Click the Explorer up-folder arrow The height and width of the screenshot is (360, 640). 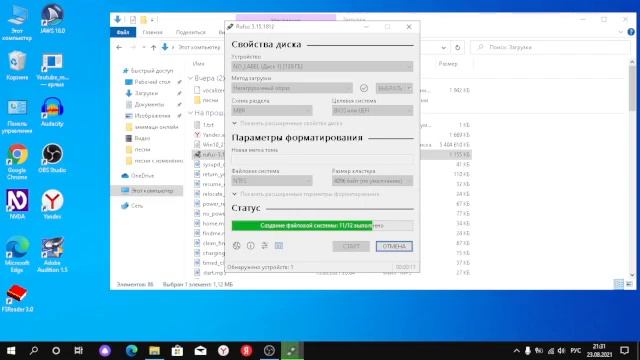153,47
